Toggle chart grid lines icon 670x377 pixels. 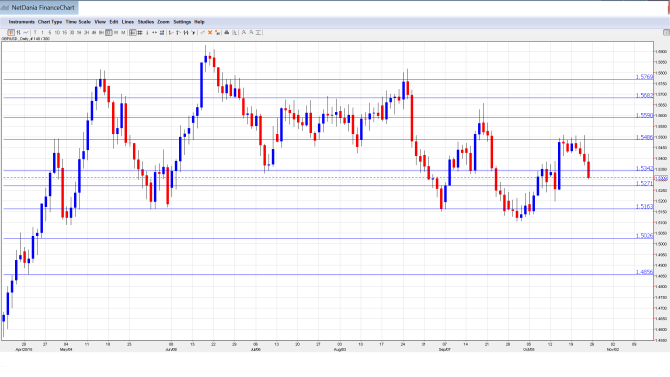pos(140,32)
